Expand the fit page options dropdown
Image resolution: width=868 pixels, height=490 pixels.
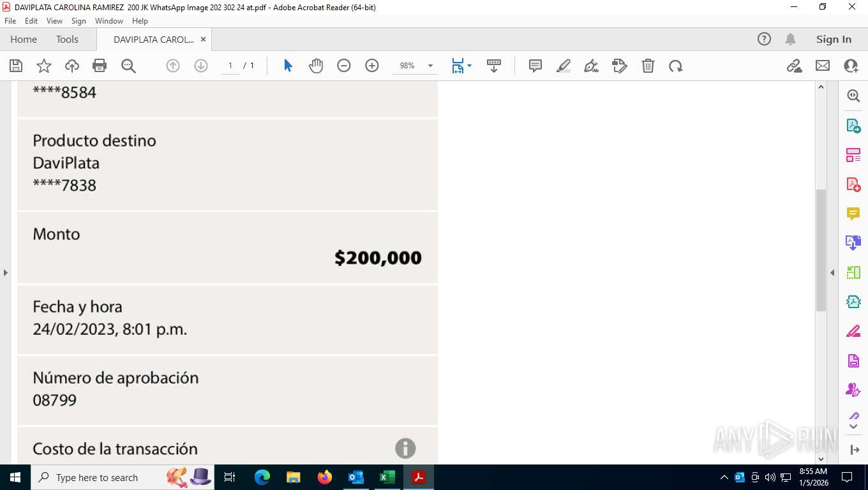click(x=469, y=66)
